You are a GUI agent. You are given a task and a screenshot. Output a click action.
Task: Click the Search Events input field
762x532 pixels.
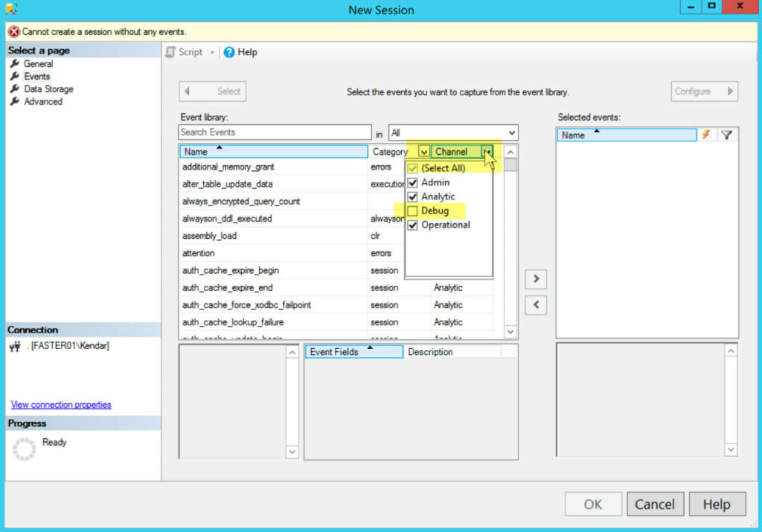(275, 132)
